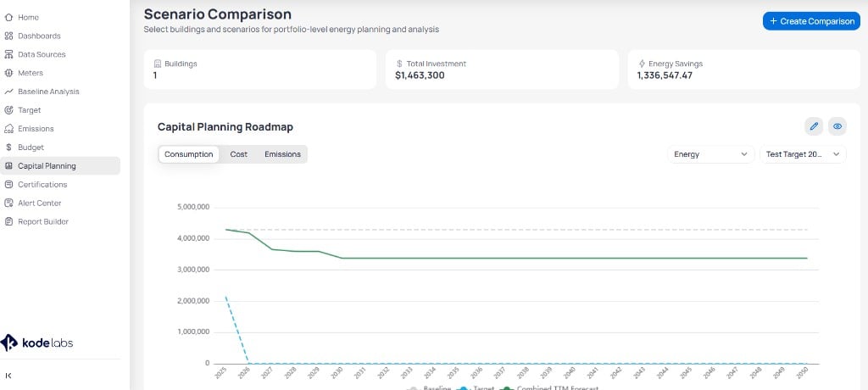Click the Dashboards grid icon

(8, 36)
